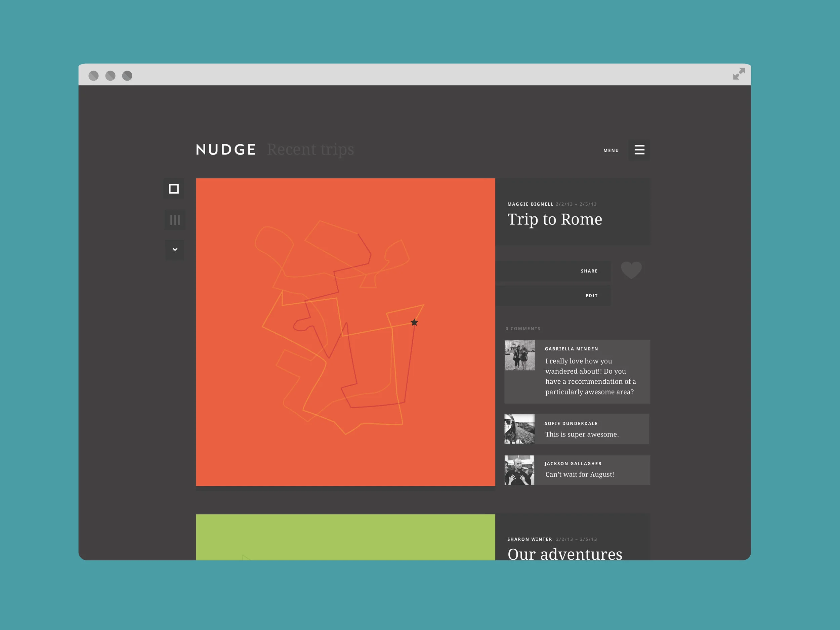The height and width of the screenshot is (630, 840).
Task: Click the green Our adventures map
Action: point(345,537)
